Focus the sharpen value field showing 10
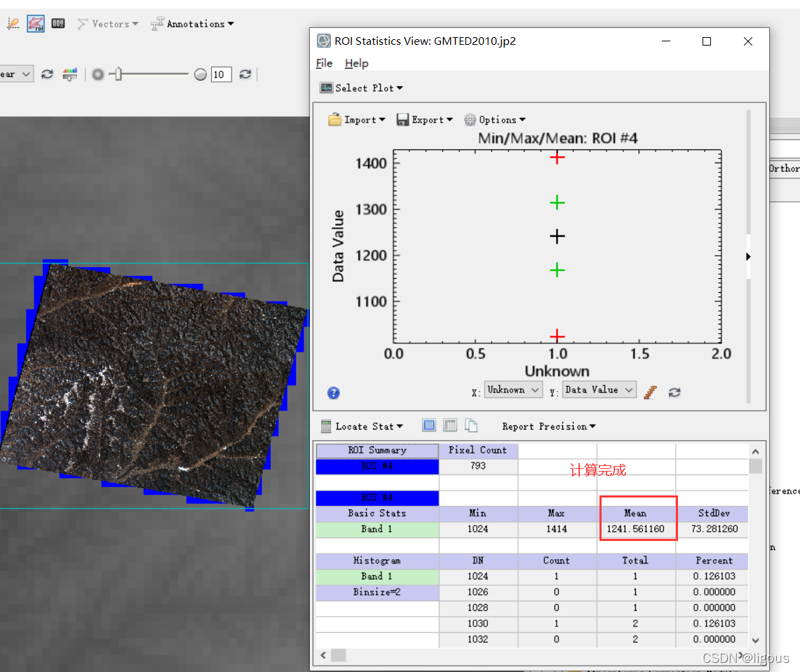Viewport: 800px width, 672px height. [x=221, y=75]
